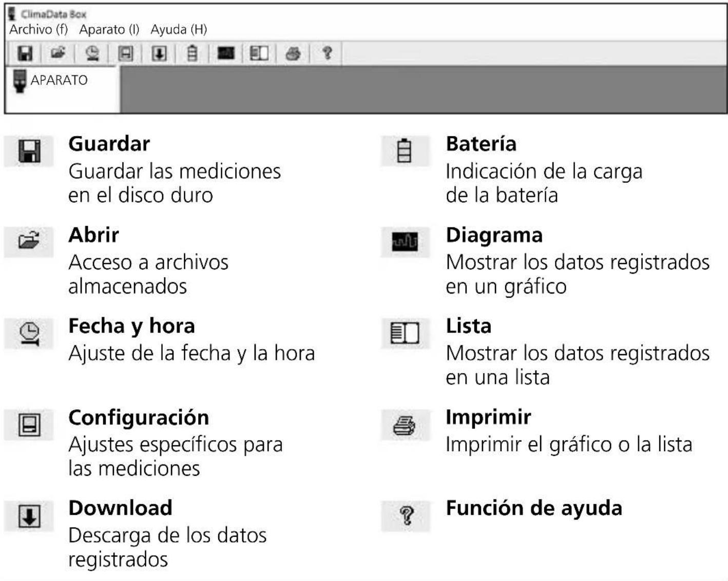Click the question mark help toolbar icon
The width and height of the screenshot is (728, 581).
327,53
